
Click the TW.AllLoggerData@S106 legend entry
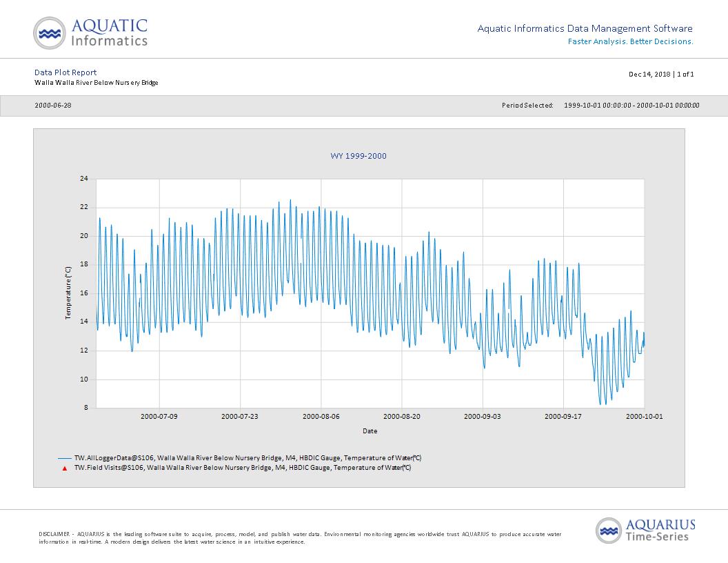(248, 458)
